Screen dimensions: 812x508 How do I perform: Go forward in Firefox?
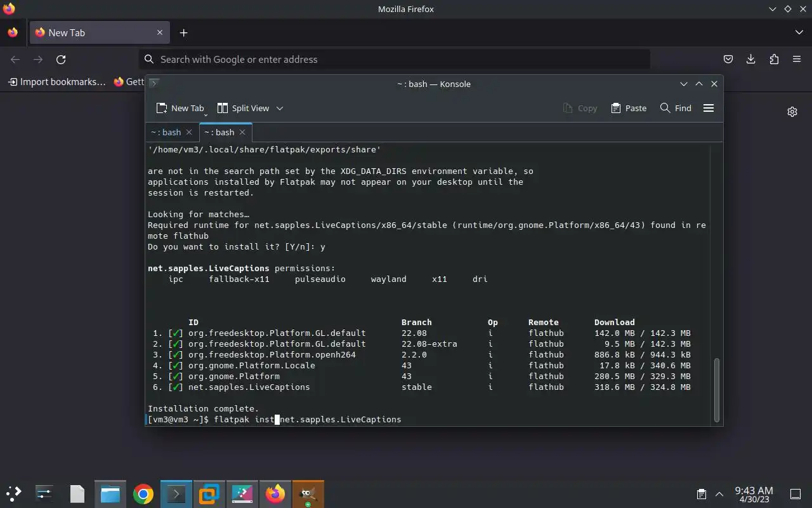tap(38, 59)
